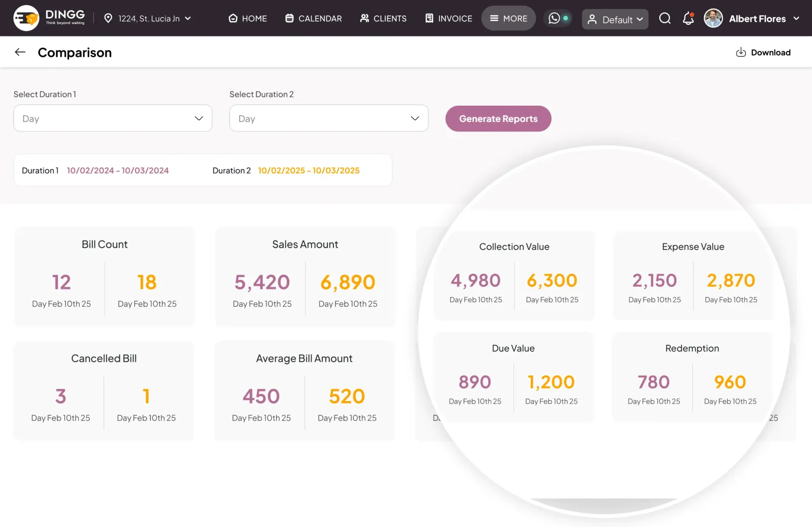Click Cancelled Bill value 3
Image resolution: width=812 pixels, height=527 pixels.
61,396
